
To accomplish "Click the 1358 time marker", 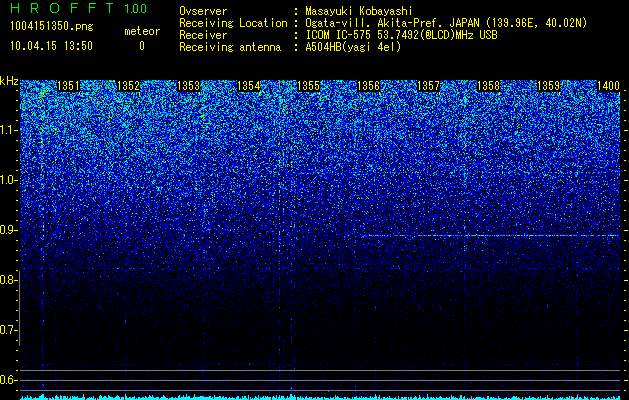I will pos(489,86).
